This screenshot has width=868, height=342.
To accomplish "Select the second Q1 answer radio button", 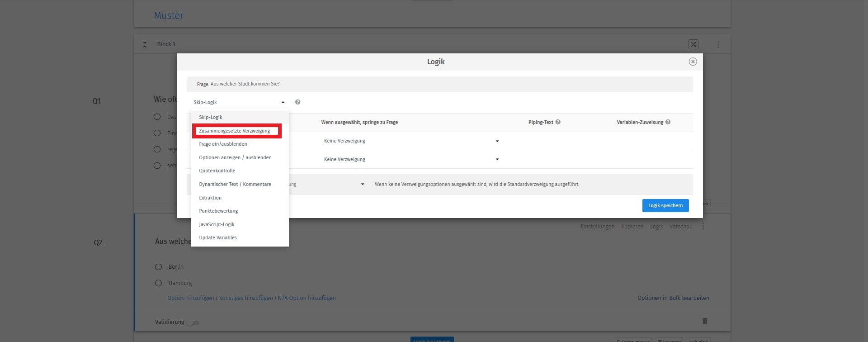I will [157, 133].
